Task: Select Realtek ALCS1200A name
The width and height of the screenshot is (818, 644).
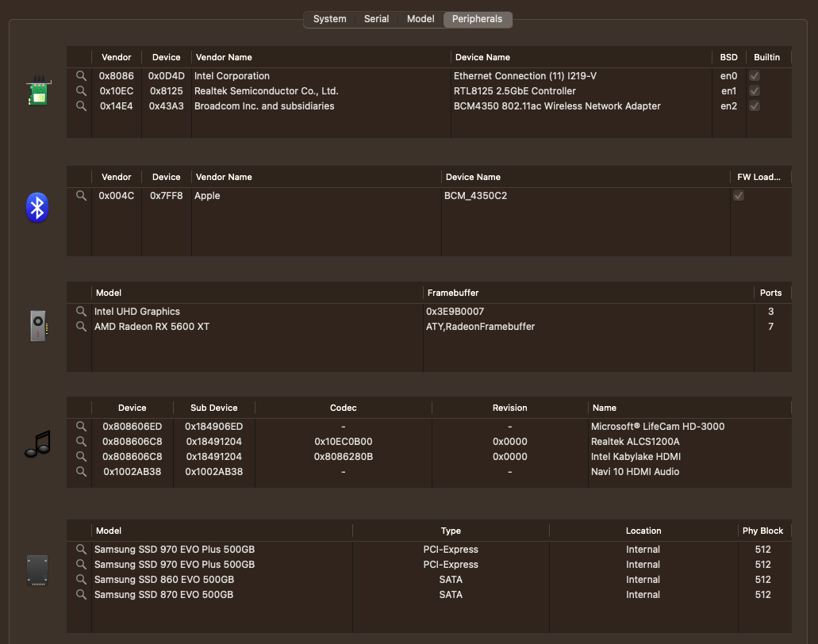Action: click(635, 441)
